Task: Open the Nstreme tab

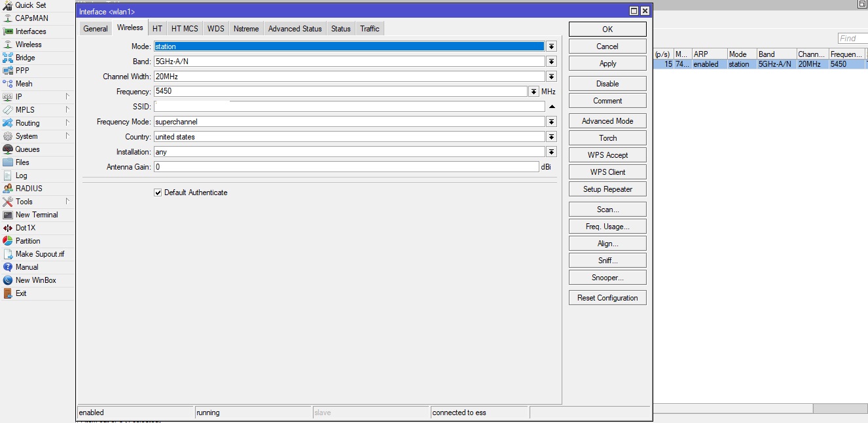Action: pyautogui.click(x=245, y=28)
